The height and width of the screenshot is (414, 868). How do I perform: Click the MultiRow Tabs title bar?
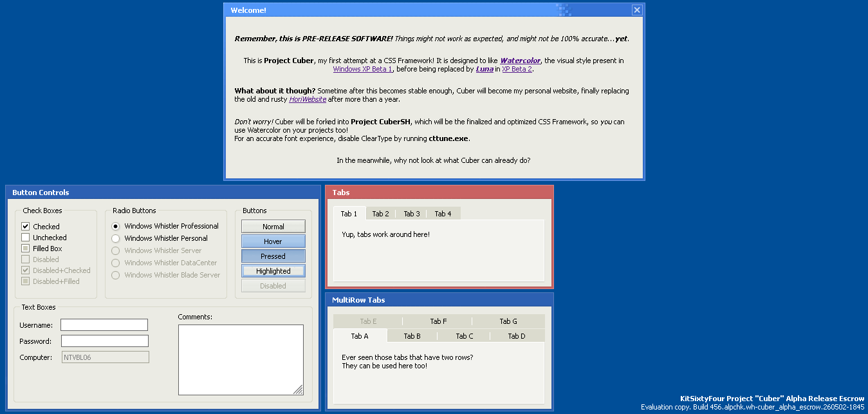click(439, 300)
